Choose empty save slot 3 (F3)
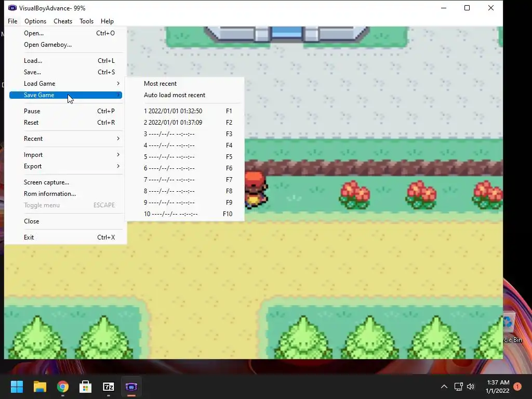The width and height of the screenshot is (532, 399). point(184,134)
